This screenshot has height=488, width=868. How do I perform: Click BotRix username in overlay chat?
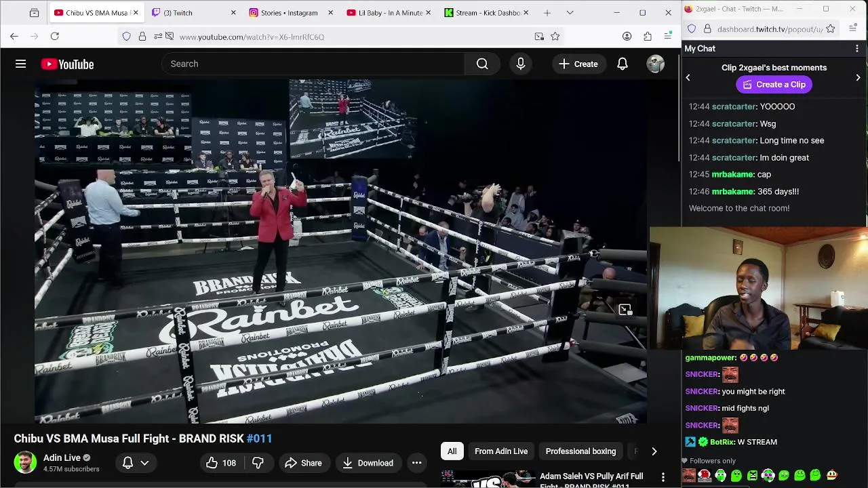tap(722, 442)
